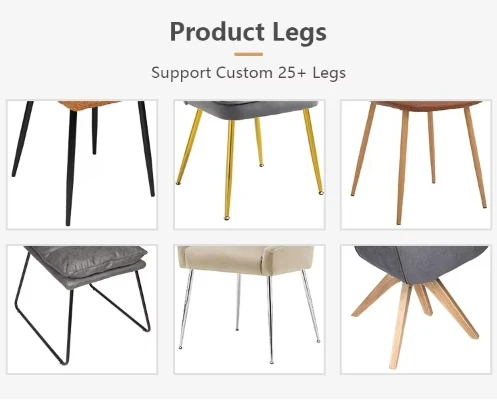Click the wooden swivel cross base image

pos(416,309)
